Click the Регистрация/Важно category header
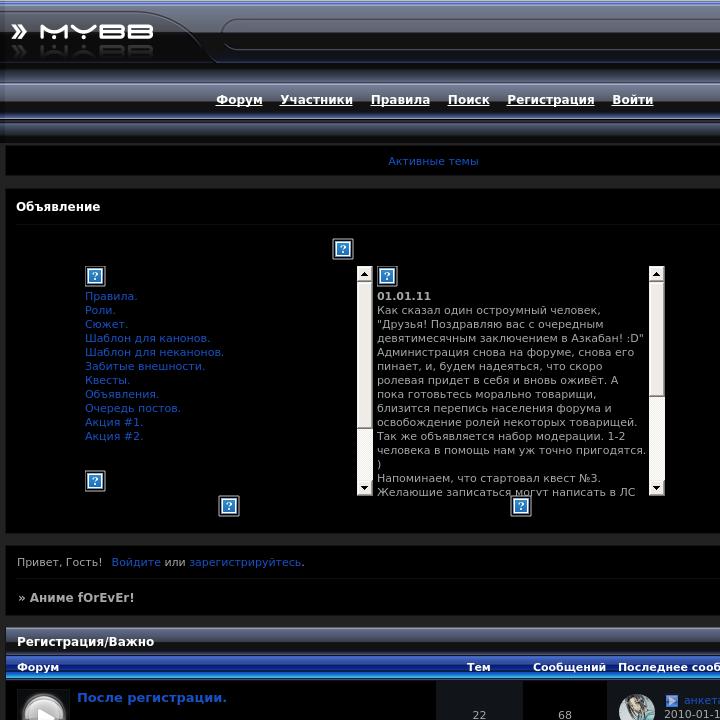This screenshot has width=720, height=720. point(85,641)
